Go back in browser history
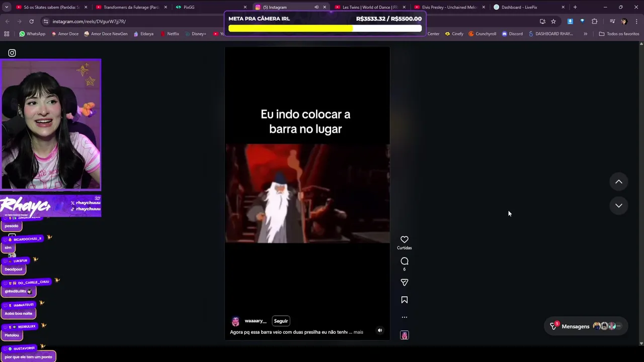 point(7,21)
